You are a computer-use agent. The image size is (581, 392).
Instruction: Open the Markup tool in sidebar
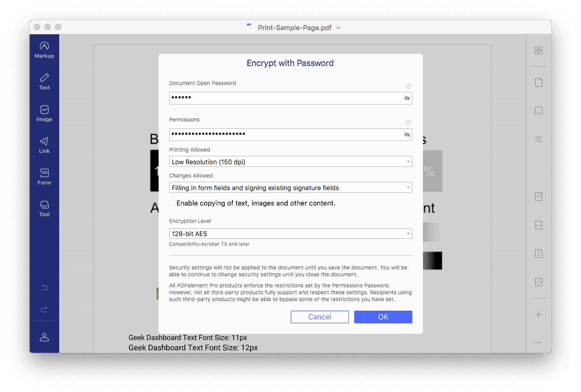pos(44,50)
